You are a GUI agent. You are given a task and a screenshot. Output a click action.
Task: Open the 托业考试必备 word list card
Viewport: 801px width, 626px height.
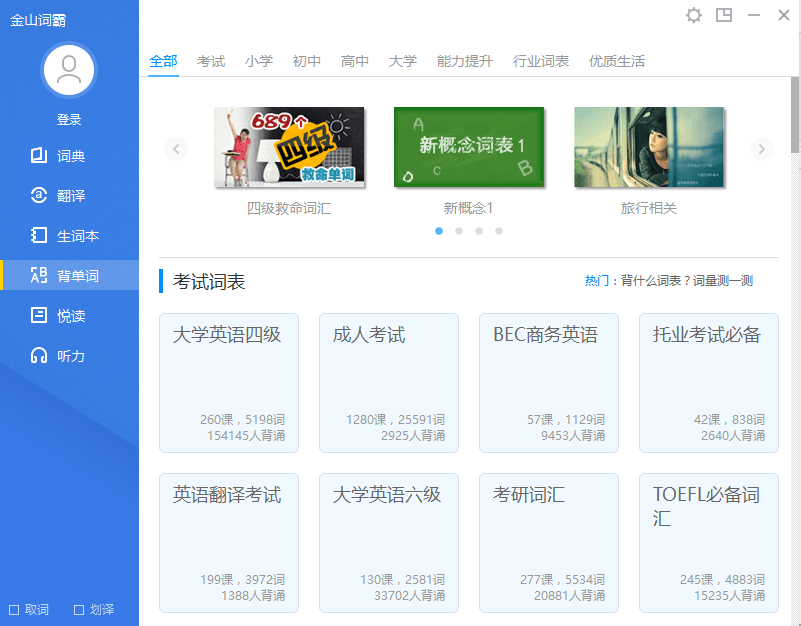[x=709, y=383]
